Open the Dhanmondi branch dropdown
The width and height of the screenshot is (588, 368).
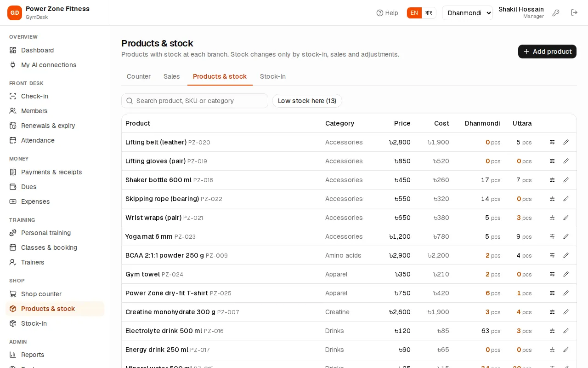pos(467,13)
